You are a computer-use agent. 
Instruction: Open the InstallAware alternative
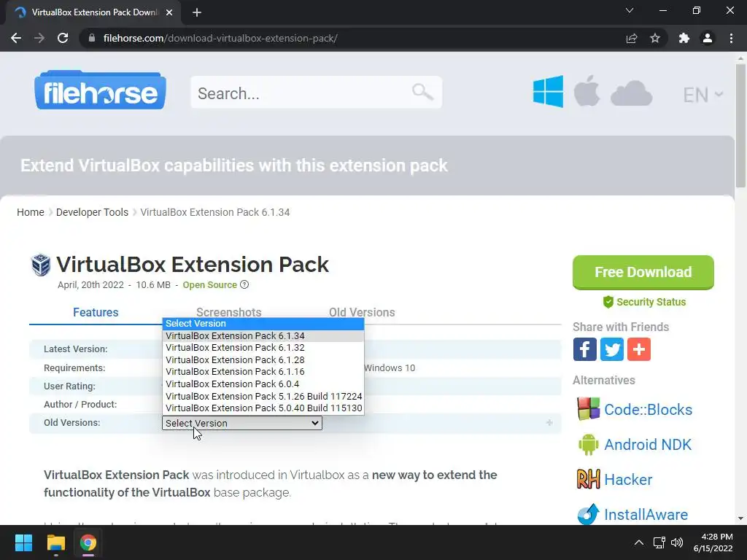click(x=646, y=515)
